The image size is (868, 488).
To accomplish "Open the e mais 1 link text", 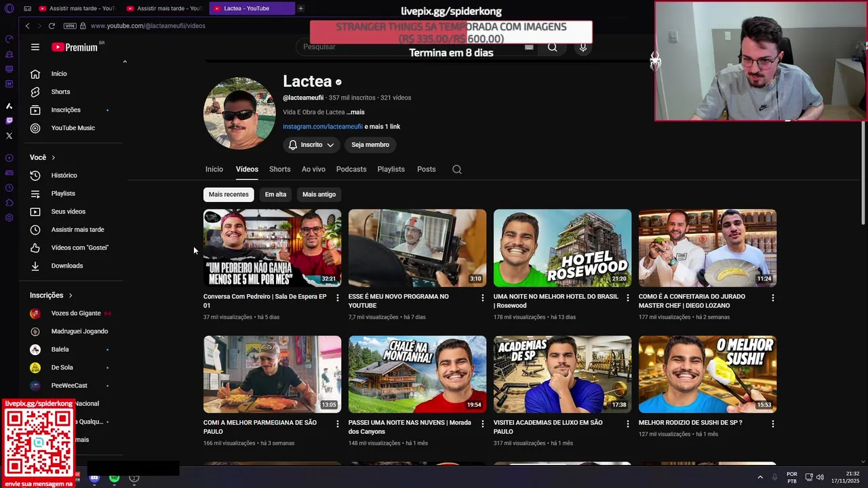I will [382, 127].
